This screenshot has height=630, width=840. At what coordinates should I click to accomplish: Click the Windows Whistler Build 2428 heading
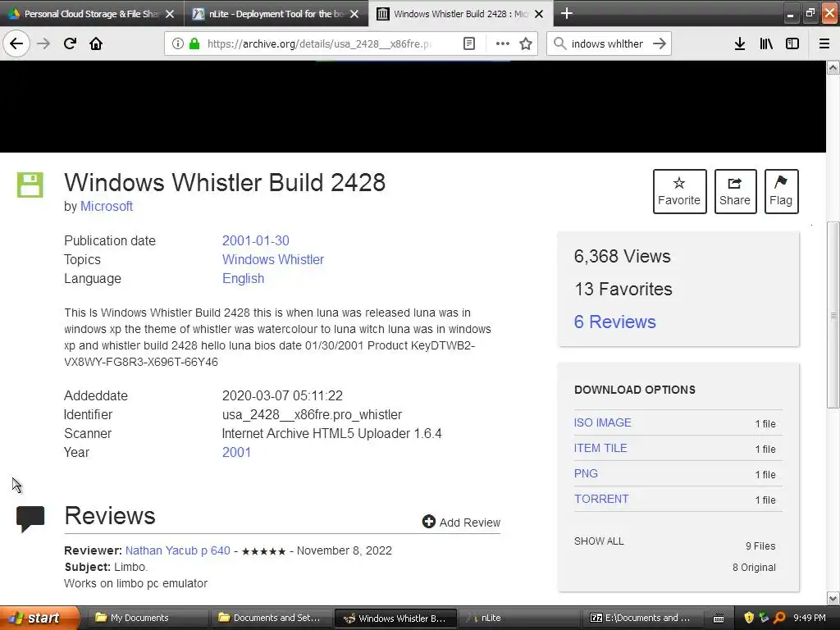225,182
